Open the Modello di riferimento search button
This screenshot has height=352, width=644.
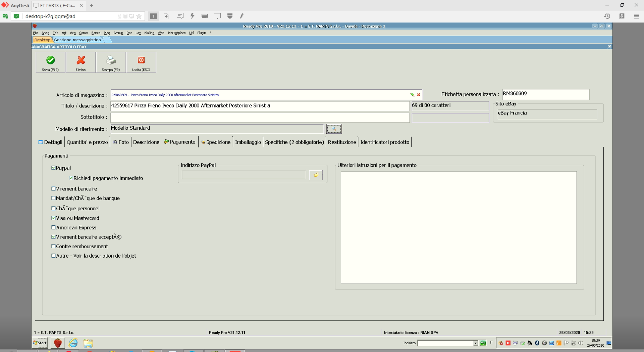pyautogui.click(x=334, y=129)
